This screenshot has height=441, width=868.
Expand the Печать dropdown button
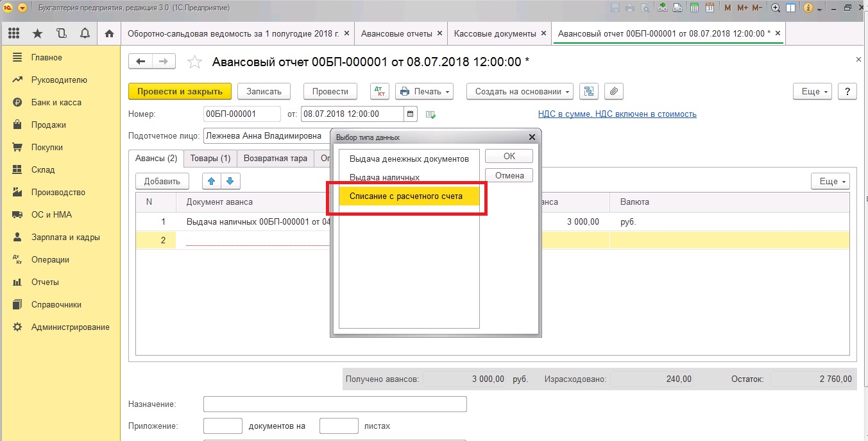(424, 91)
